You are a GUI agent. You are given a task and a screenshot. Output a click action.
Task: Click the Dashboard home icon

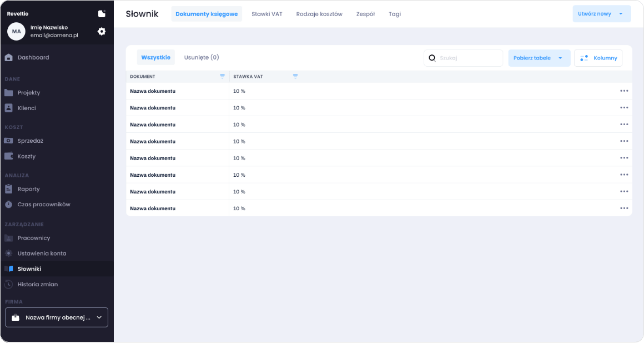tap(8, 57)
